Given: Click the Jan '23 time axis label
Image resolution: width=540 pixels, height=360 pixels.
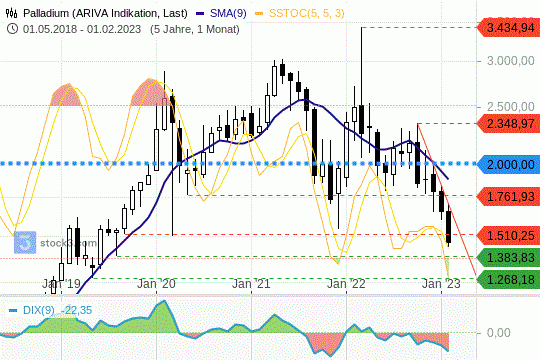Looking at the screenshot, I should pyautogui.click(x=441, y=284).
